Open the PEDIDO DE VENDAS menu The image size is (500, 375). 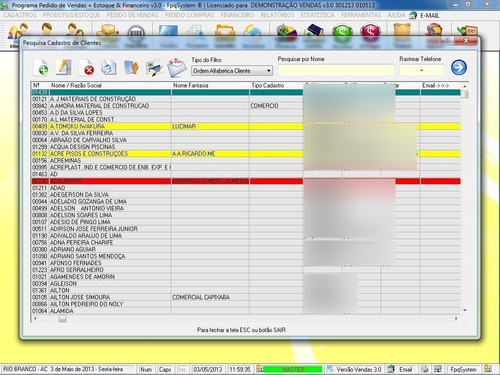pos(132,15)
